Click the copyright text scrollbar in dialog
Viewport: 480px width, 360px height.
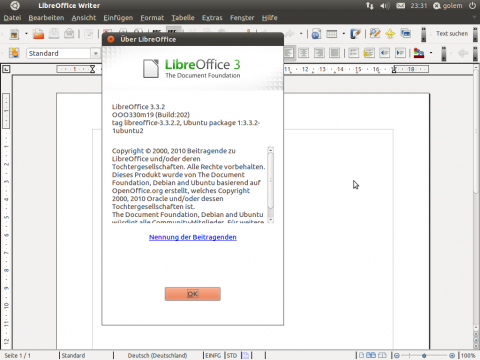tap(270, 180)
